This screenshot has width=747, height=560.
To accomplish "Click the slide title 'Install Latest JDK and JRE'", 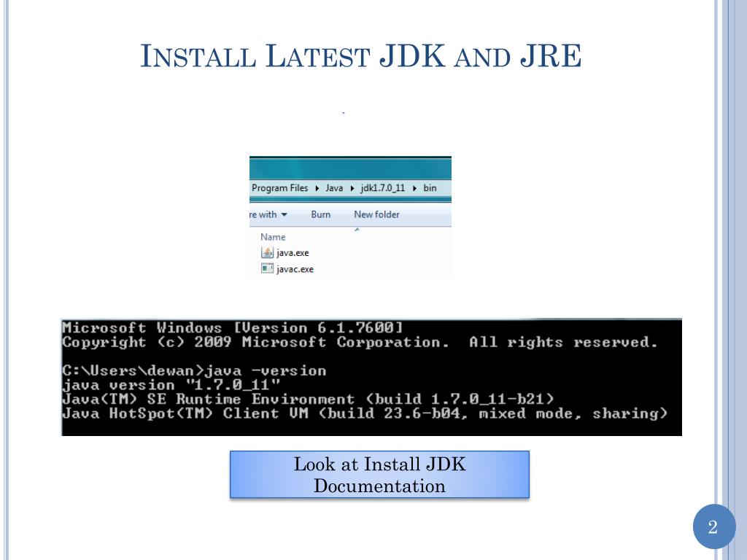I will pos(360,55).
